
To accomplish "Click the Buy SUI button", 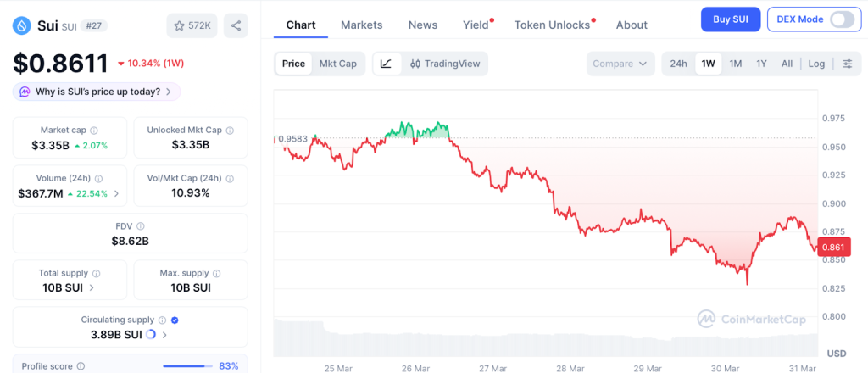I will coord(730,19).
